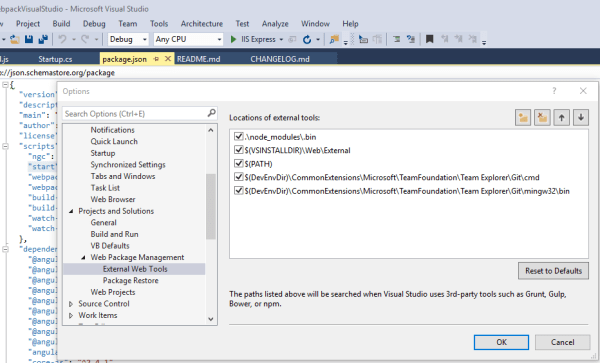Toggle the Team Explorer\Git\cmd path checkbox
The width and height of the screenshot is (600, 363).
[x=238, y=177]
